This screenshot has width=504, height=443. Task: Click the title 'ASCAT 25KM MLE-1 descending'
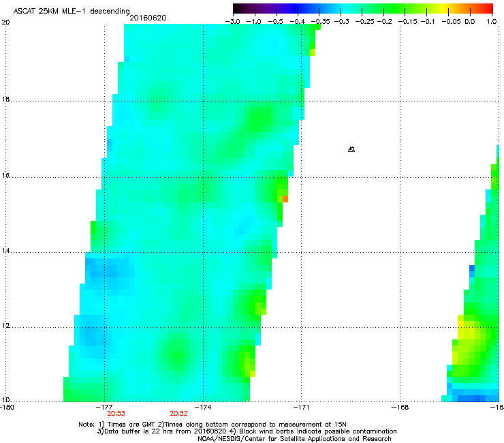coord(72,12)
